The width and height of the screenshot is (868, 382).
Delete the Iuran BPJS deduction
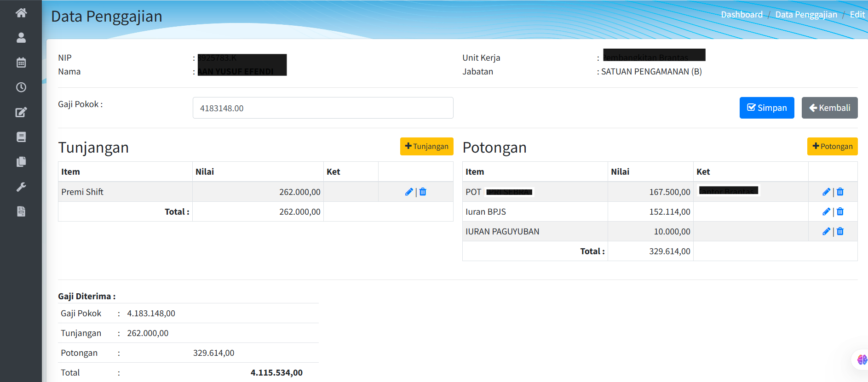pyautogui.click(x=840, y=212)
